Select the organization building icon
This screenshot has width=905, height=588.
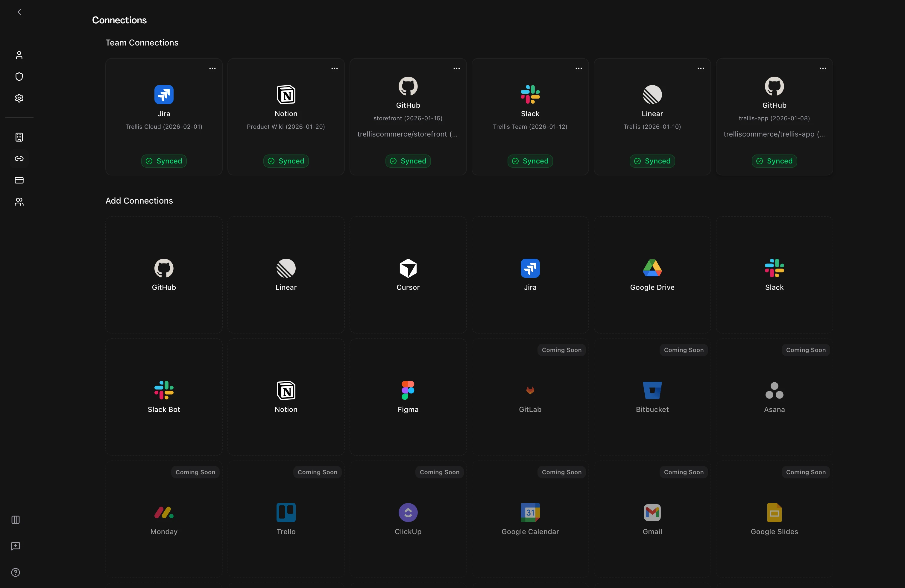tap(19, 137)
